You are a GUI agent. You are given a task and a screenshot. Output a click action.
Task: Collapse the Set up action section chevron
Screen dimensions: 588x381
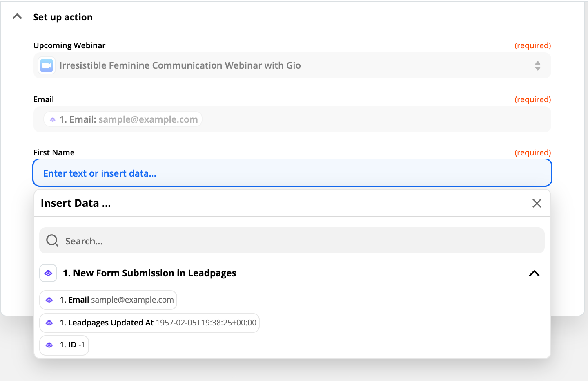point(17,17)
